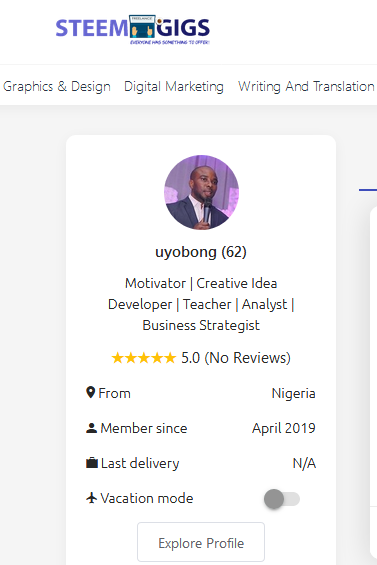Click the April 2019 member date
Screen dimensions: 377x565
[x=284, y=428]
